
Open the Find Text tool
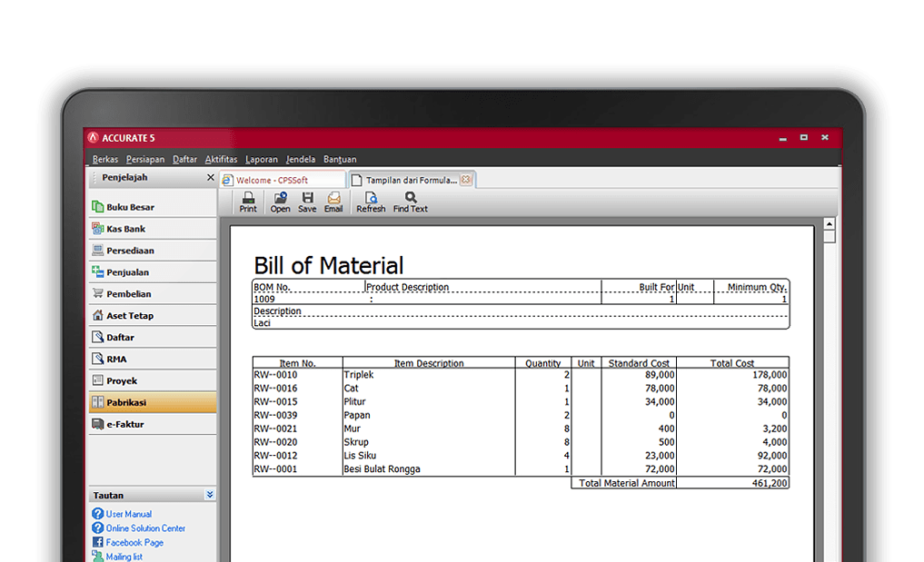[410, 202]
